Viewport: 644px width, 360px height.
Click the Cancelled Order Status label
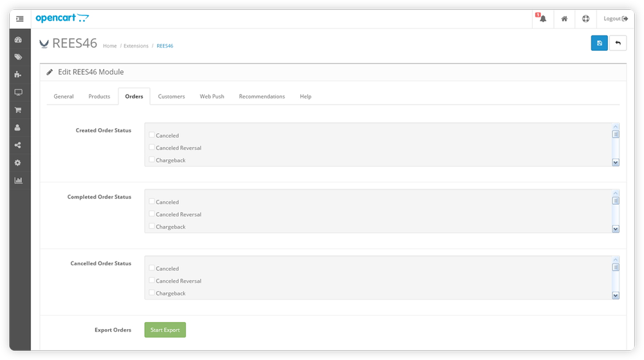point(100,263)
